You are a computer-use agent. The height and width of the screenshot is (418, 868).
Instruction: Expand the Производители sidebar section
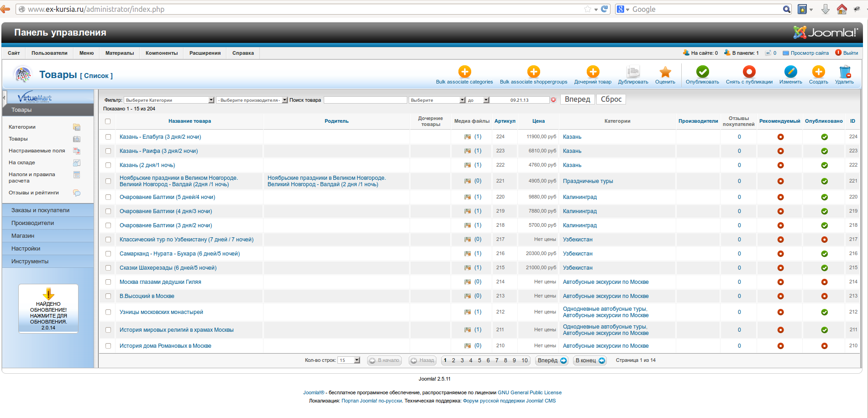[x=48, y=223]
